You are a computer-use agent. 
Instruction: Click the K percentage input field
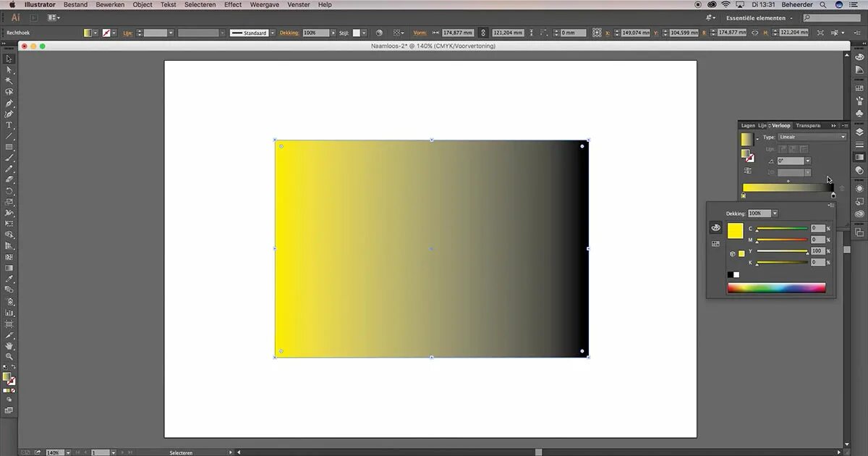[817, 263]
